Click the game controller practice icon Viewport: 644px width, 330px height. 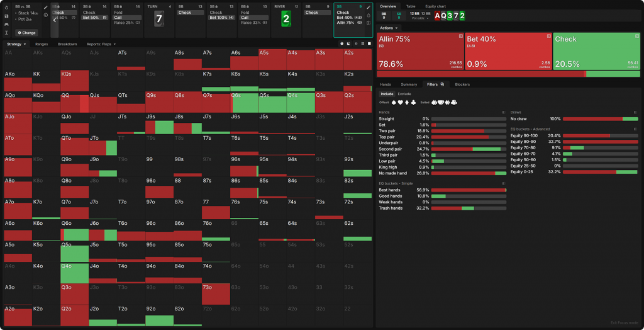point(6,24)
